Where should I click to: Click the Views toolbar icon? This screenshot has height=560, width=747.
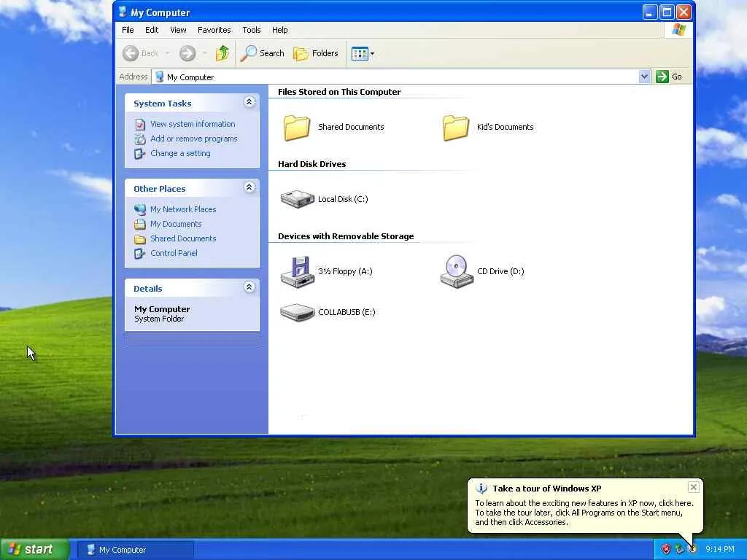pos(360,53)
